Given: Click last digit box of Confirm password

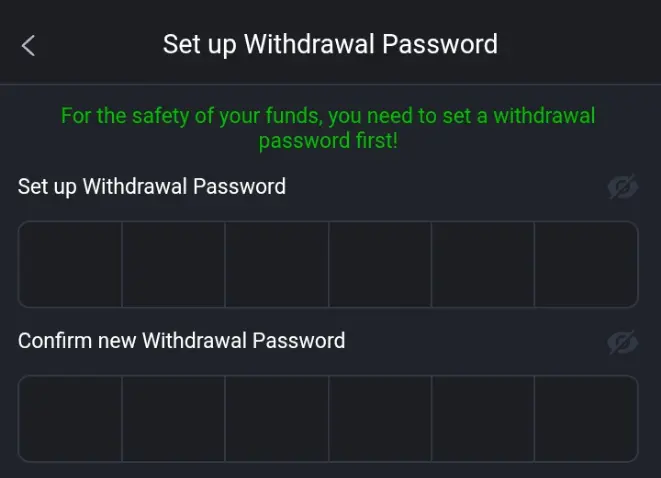Looking at the screenshot, I should (x=586, y=419).
